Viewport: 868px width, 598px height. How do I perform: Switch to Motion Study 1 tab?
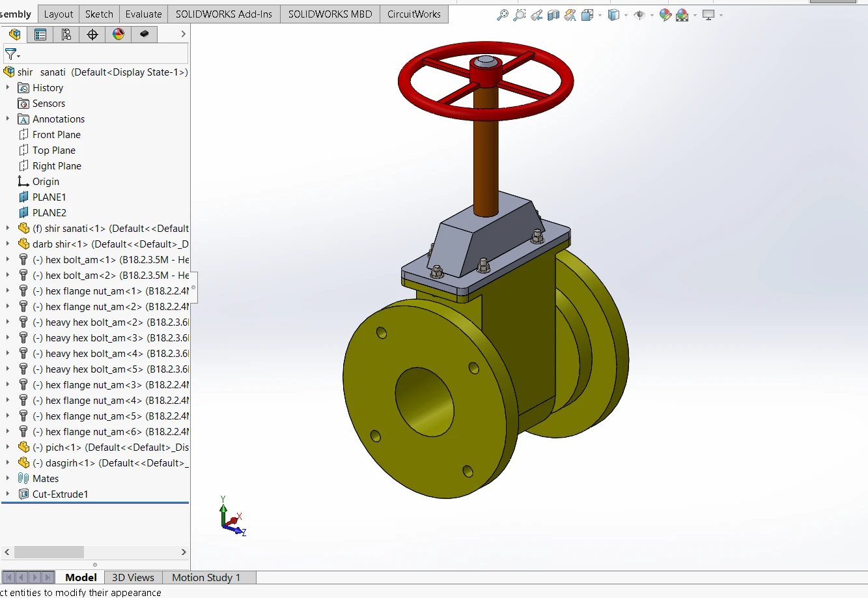tap(206, 577)
